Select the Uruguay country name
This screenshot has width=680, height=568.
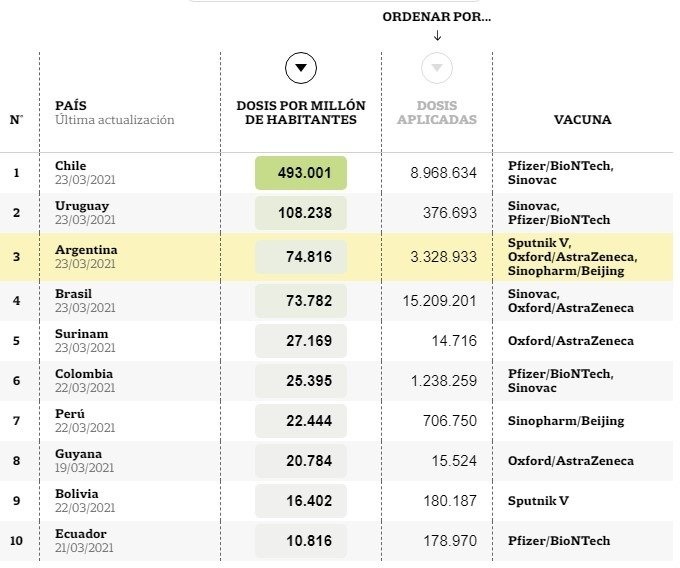click(82, 206)
